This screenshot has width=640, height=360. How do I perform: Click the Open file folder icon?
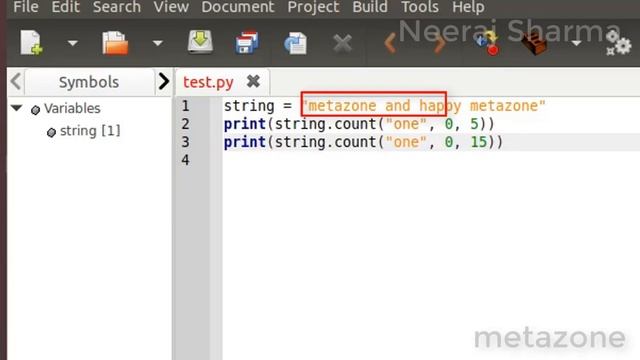coord(115,43)
